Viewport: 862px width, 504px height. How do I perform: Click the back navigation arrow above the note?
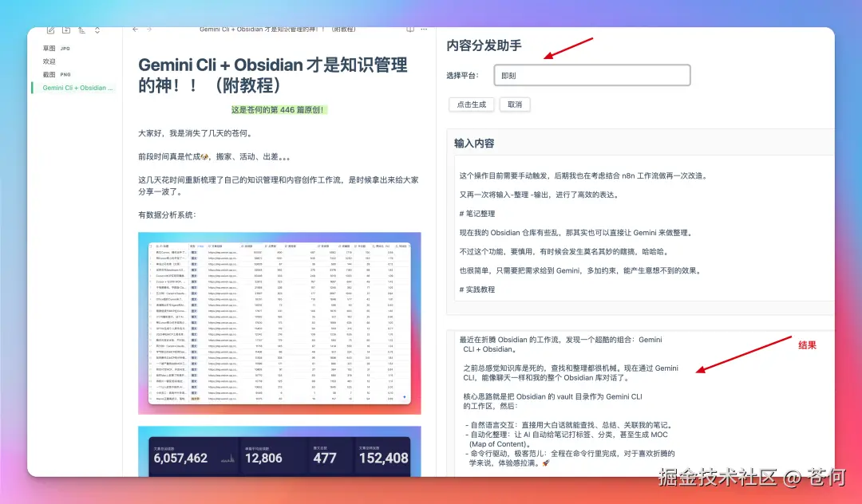[x=135, y=28]
